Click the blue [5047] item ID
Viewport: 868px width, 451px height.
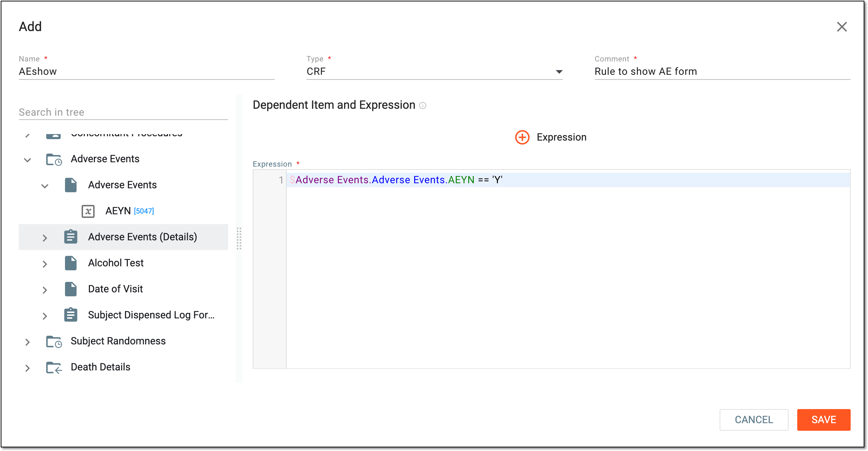(x=144, y=211)
